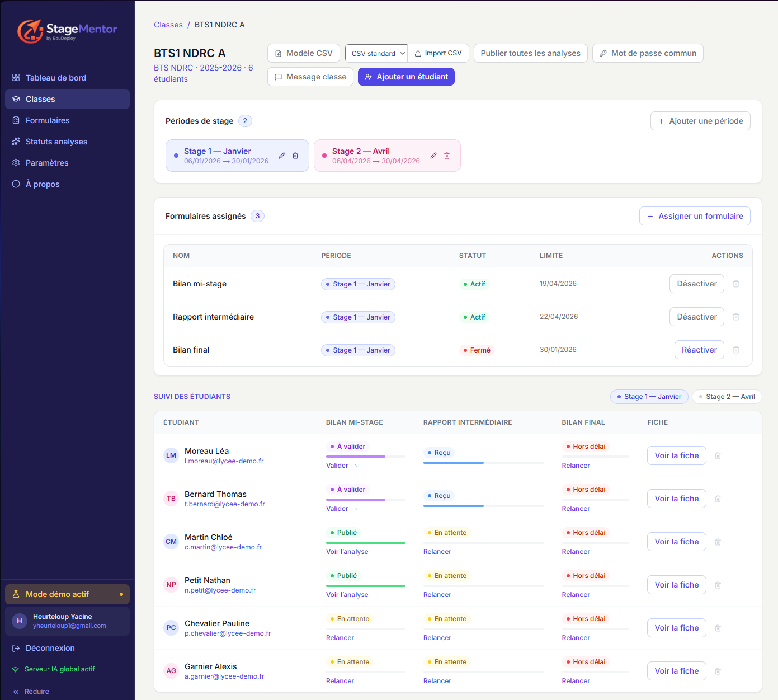Open the CSV standard dropdown
This screenshot has width=778, height=700.
(x=376, y=54)
